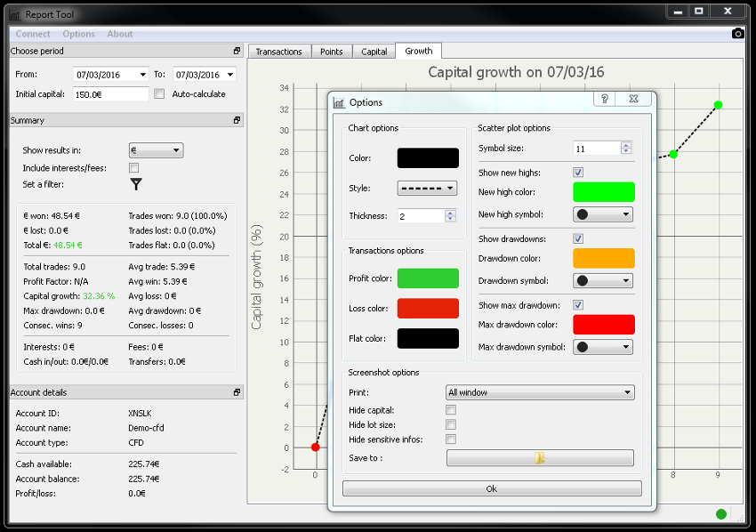
Task: Undock the Choose period panel
Action: coord(237,52)
